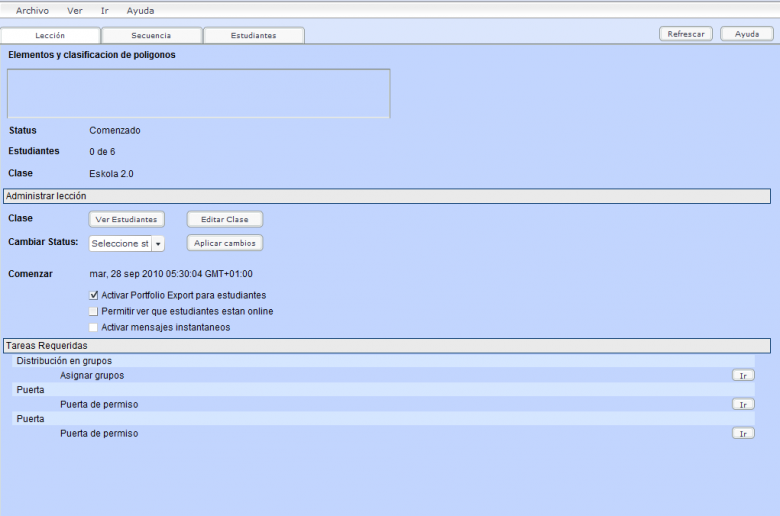Viewport: 780px width, 516px height.
Task: Enable Activar mensajes instantaneos checkbox
Action: [x=94, y=327]
